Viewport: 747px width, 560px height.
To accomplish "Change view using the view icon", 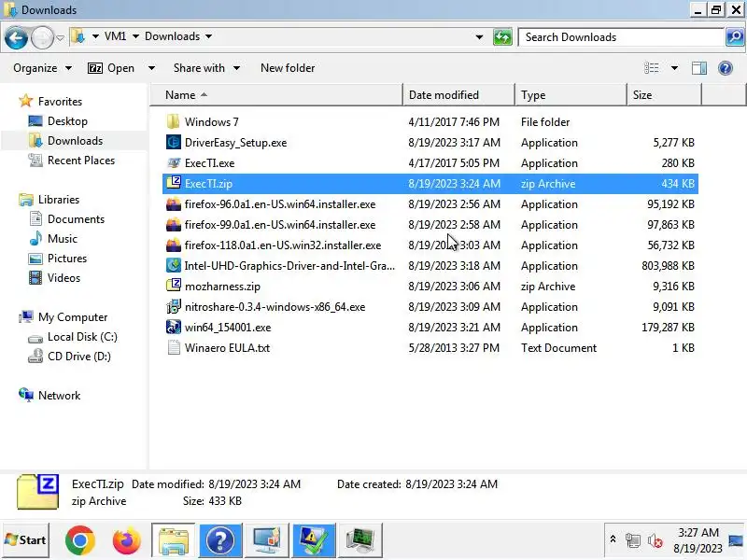I will [x=651, y=68].
